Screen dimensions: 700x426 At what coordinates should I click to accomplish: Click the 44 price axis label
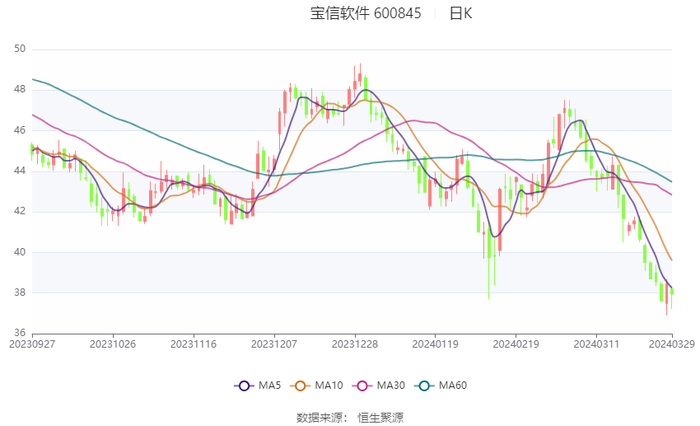[20, 171]
